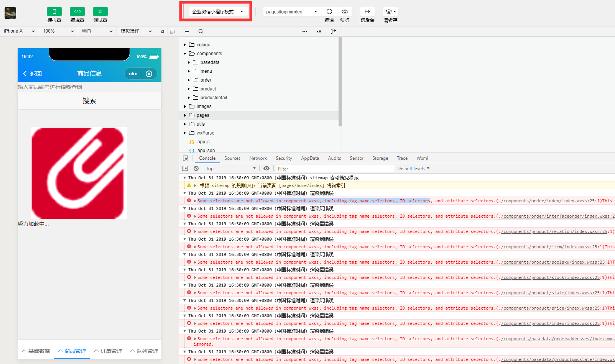
Task: Open the iPhone X device dropdown
Action: [x=19, y=31]
